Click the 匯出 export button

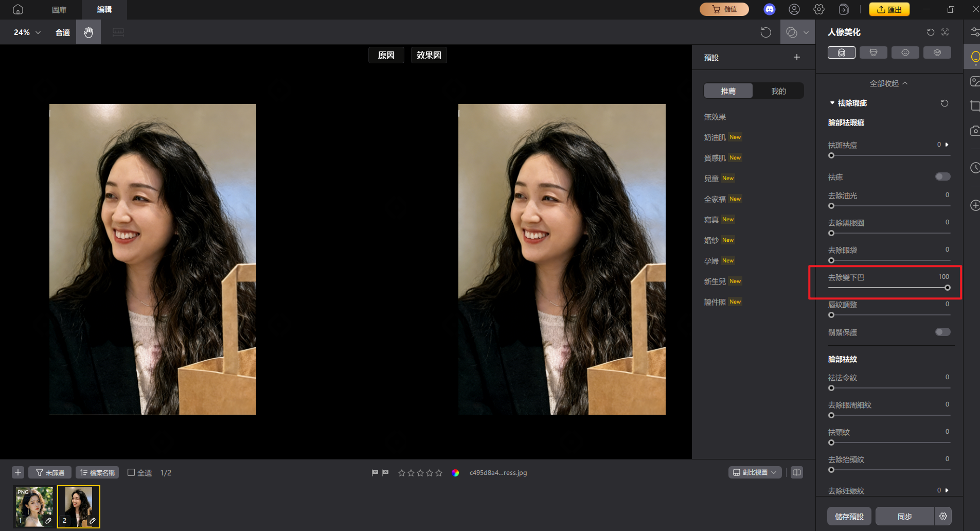coord(888,9)
